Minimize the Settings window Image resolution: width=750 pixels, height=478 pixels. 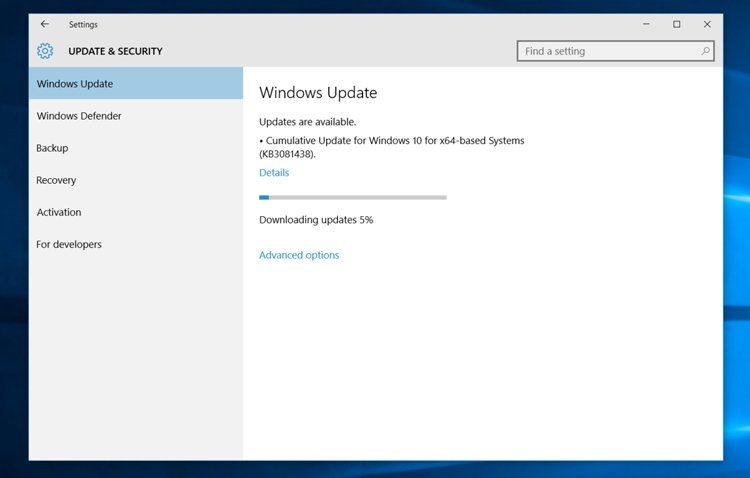tap(646, 24)
